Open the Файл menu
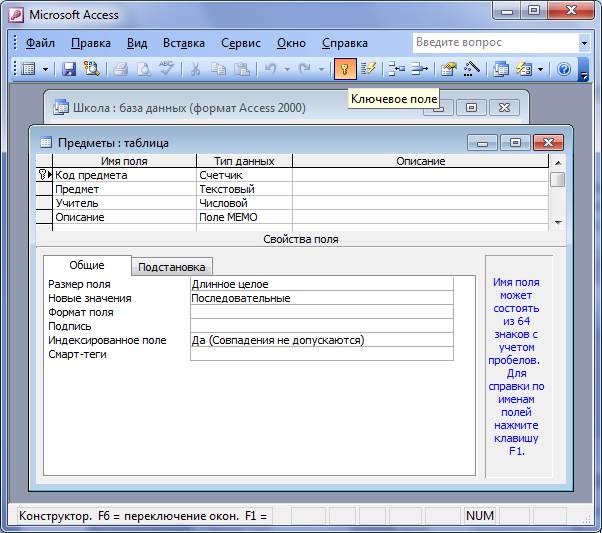 pos(40,43)
